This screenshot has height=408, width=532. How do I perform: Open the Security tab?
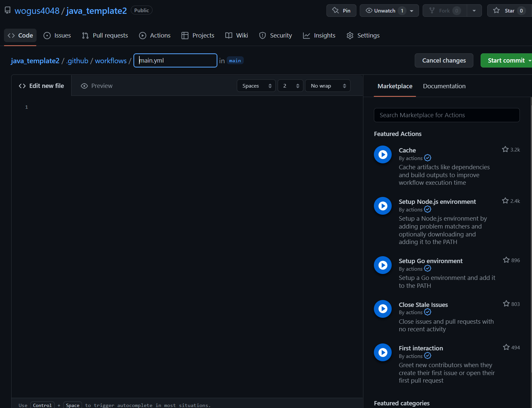pyautogui.click(x=276, y=35)
